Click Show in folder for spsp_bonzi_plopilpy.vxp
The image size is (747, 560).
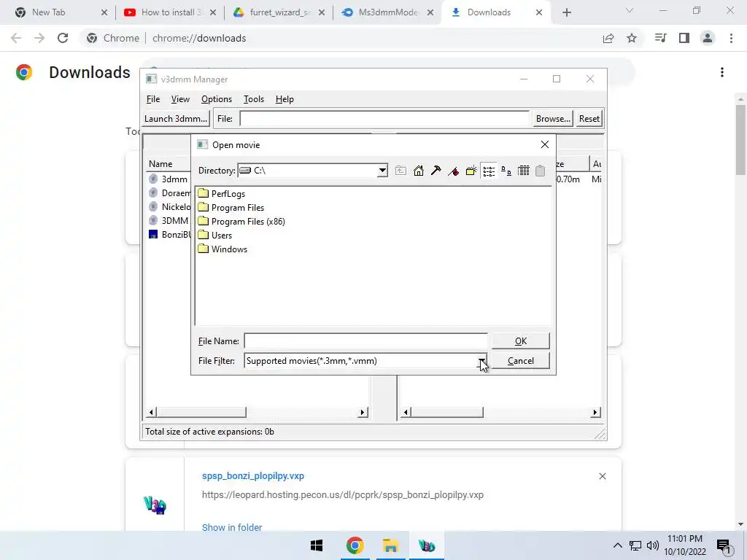[231, 527]
